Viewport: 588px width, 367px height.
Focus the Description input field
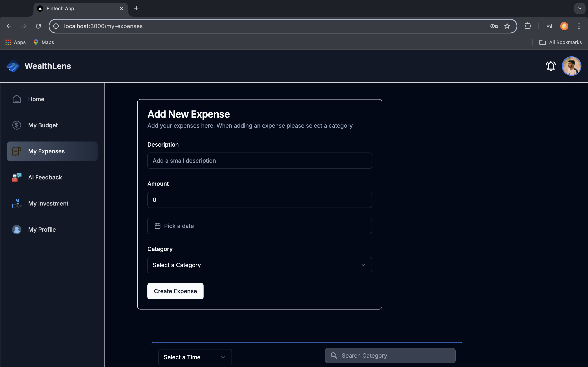pyautogui.click(x=259, y=161)
